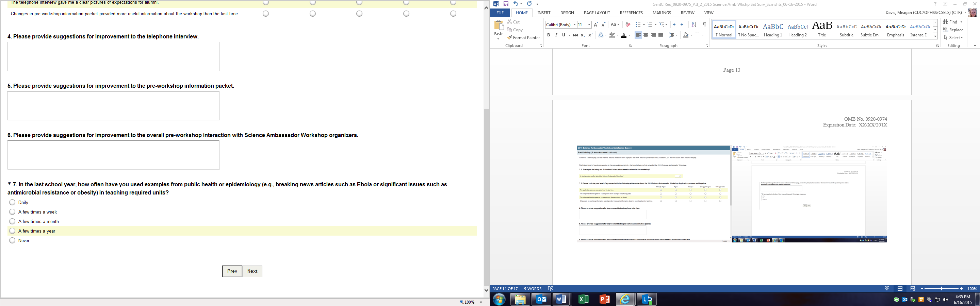Click the Prev button in the survey
The width and height of the screenshot is (980, 306).
[x=232, y=271]
